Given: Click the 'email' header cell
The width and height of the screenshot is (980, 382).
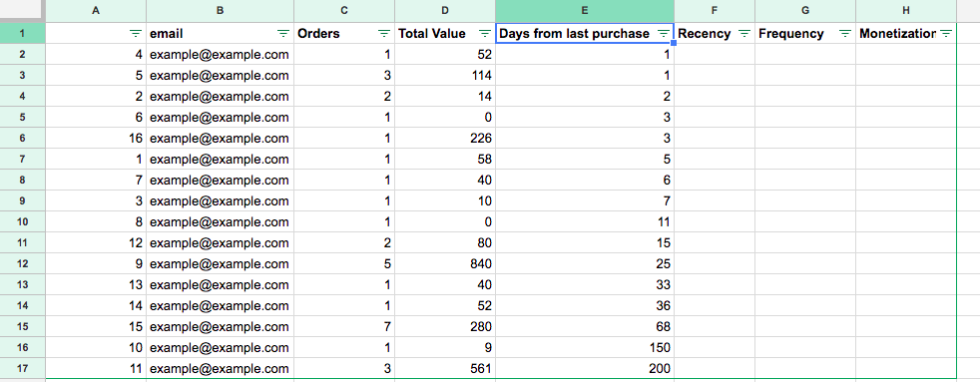Looking at the screenshot, I should pos(220,34).
